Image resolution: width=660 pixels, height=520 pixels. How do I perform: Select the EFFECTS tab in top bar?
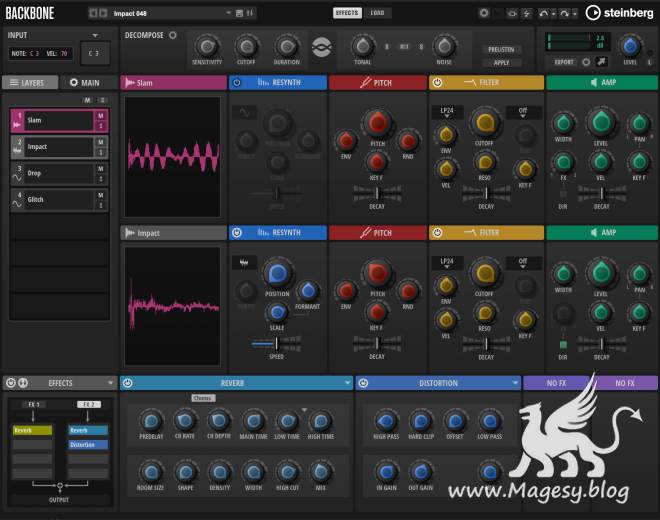[347, 13]
